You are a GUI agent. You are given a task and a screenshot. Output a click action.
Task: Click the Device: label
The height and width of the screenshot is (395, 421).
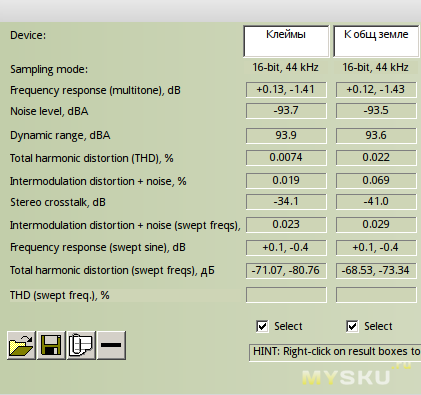coord(28,35)
